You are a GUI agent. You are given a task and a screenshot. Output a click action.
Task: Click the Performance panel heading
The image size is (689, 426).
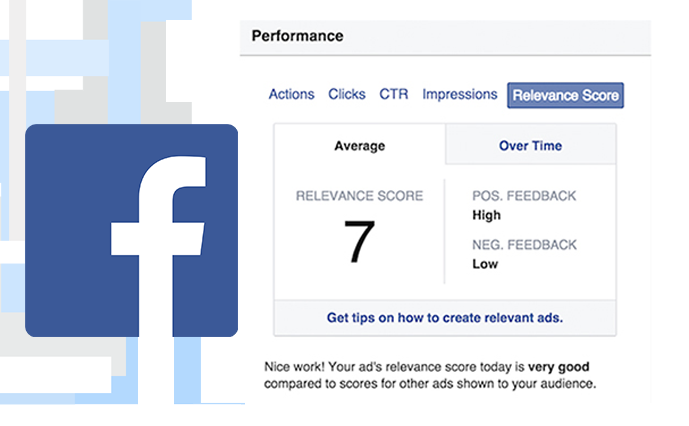[297, 36]
